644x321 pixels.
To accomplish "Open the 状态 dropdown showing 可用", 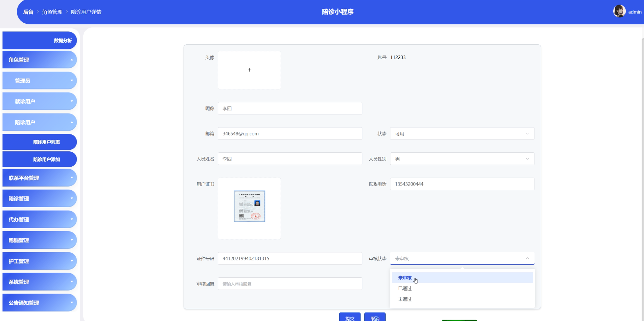I will [462, 133].
